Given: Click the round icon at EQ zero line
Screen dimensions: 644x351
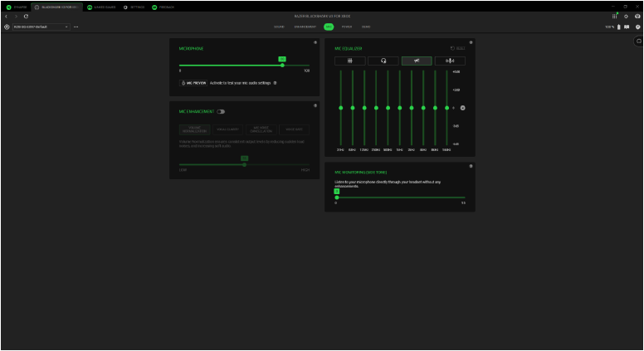Looking at the screenshot, I should (x=463, y=108).
